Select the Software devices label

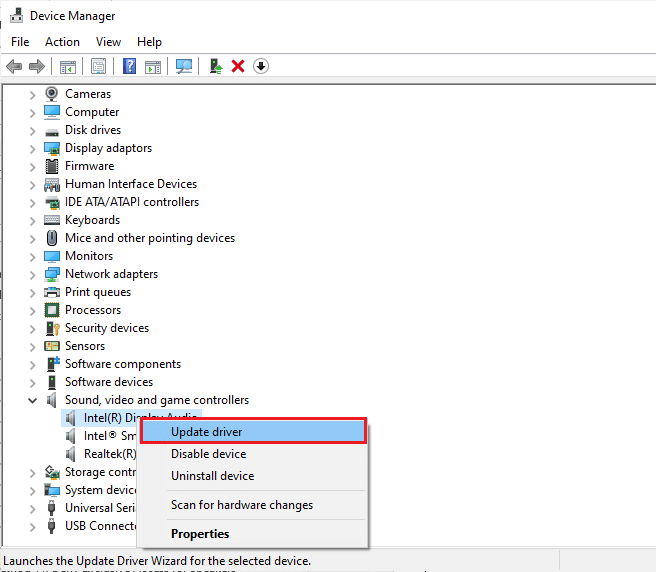109,382
